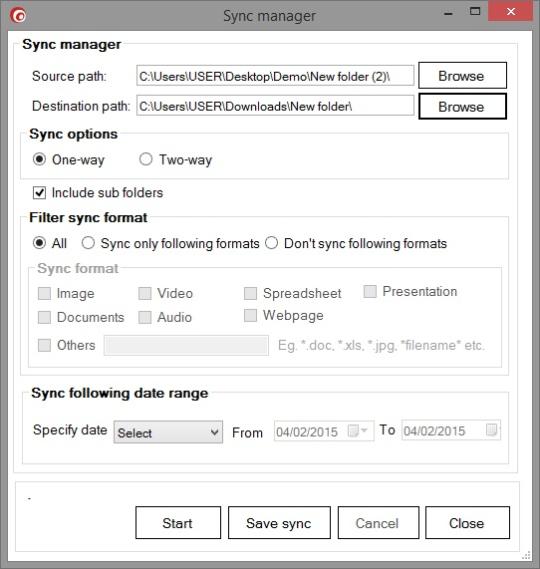The image size is (540, 569).
Task: Close window with the red X
Action: coord(511,12)
